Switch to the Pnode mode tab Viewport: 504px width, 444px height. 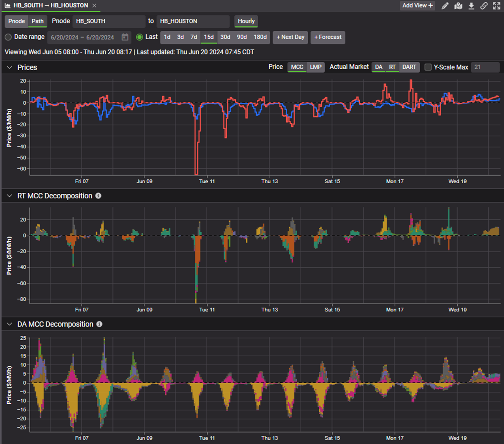[16, 21]
